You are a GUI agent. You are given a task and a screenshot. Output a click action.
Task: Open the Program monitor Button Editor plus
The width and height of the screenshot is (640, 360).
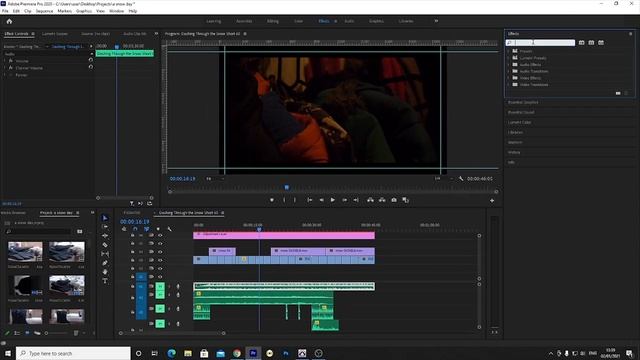point(492,200)
